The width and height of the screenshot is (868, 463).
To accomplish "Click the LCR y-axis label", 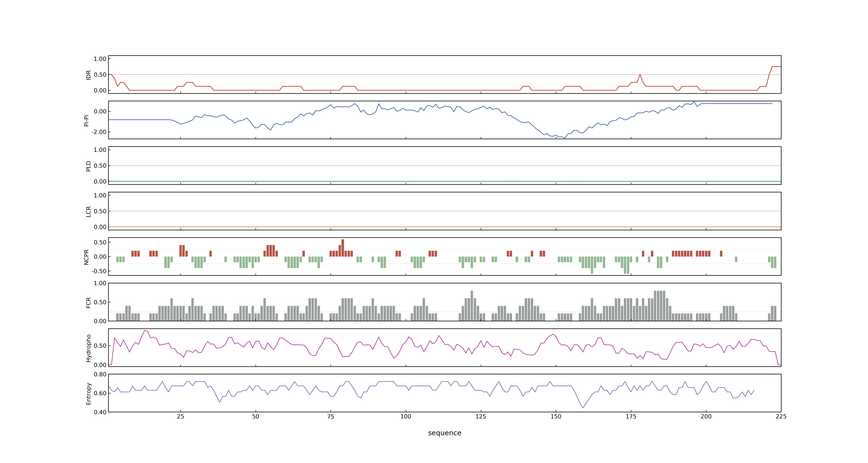I will pyautogui.click(x=88, y=212).
